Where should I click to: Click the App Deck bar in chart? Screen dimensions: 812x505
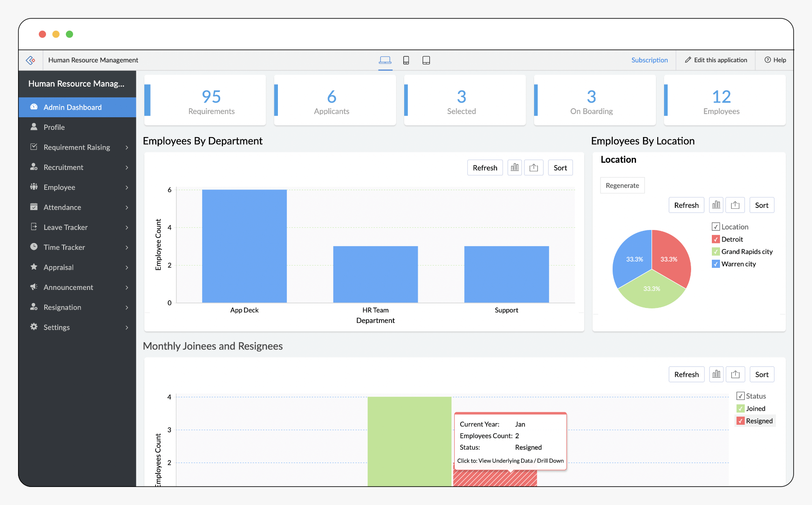pos(244,246)
